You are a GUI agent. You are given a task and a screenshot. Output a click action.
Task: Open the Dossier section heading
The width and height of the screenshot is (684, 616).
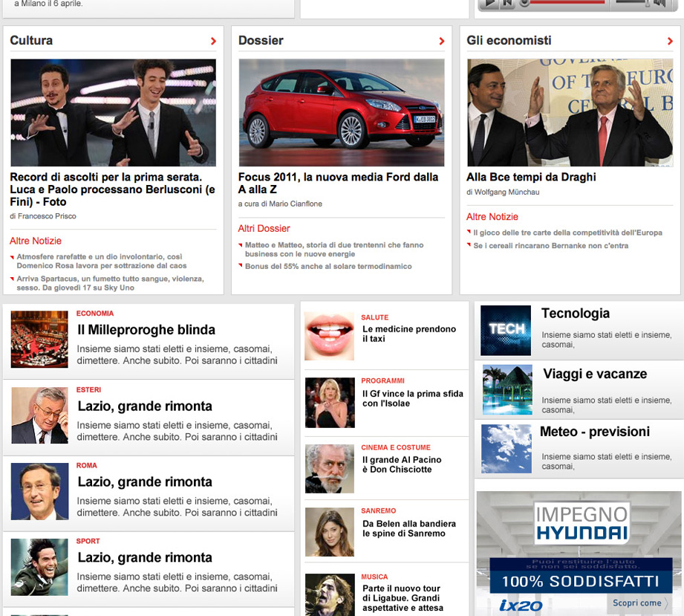click(x=261, y=41)
